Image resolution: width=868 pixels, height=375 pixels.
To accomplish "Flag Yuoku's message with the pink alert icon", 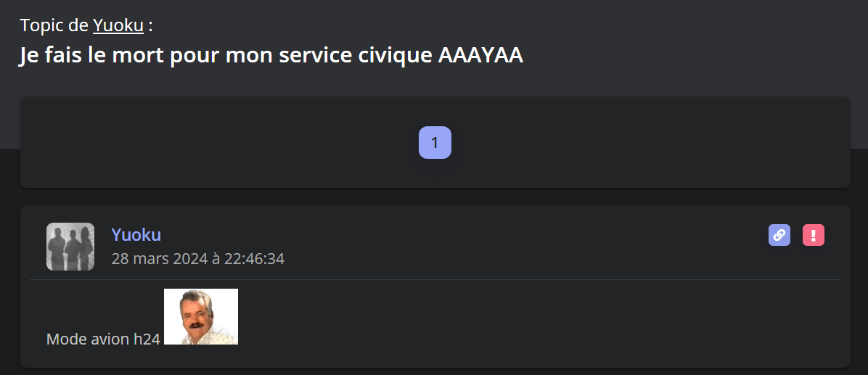I will click(x=813, y=235).
